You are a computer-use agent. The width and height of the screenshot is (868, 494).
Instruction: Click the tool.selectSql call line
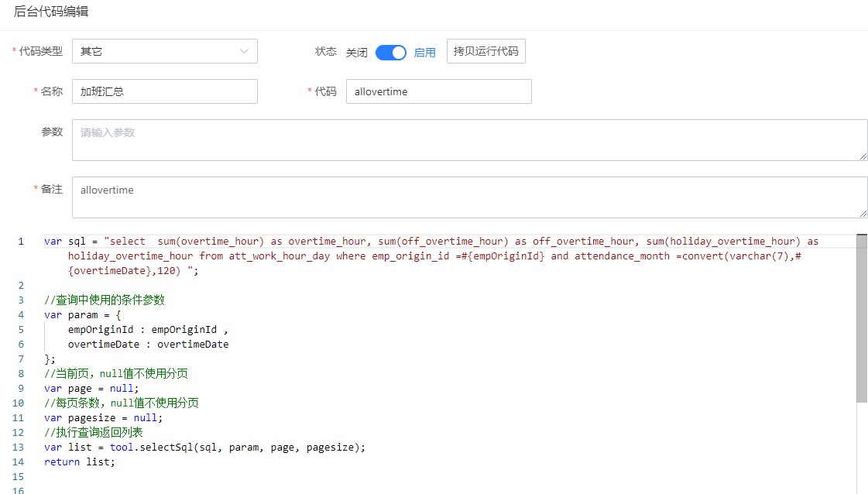click(x=204, y=447)
